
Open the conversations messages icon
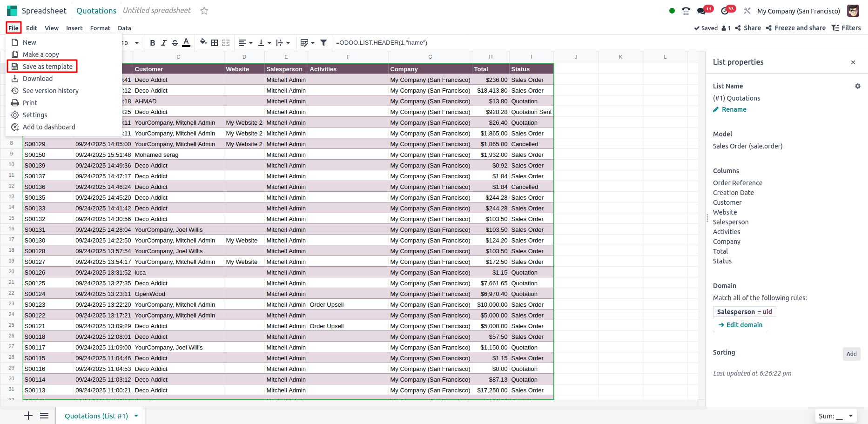[701, 11]
